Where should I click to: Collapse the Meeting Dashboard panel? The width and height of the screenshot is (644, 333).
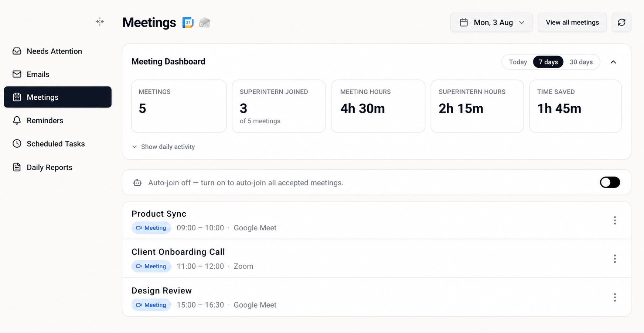[613, 62]
